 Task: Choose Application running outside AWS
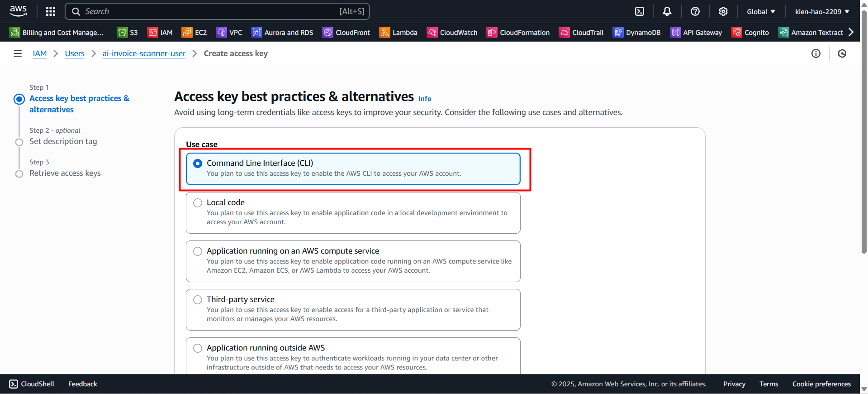click(198, 348)
